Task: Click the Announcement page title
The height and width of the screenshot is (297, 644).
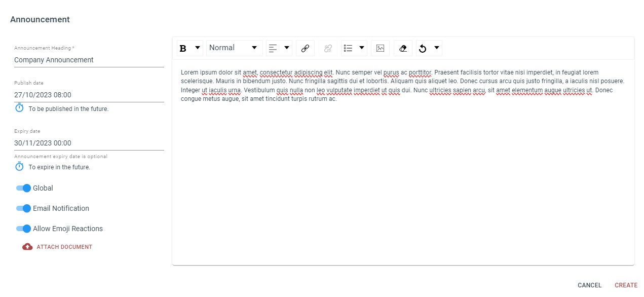Action: (x=40, y=20)
